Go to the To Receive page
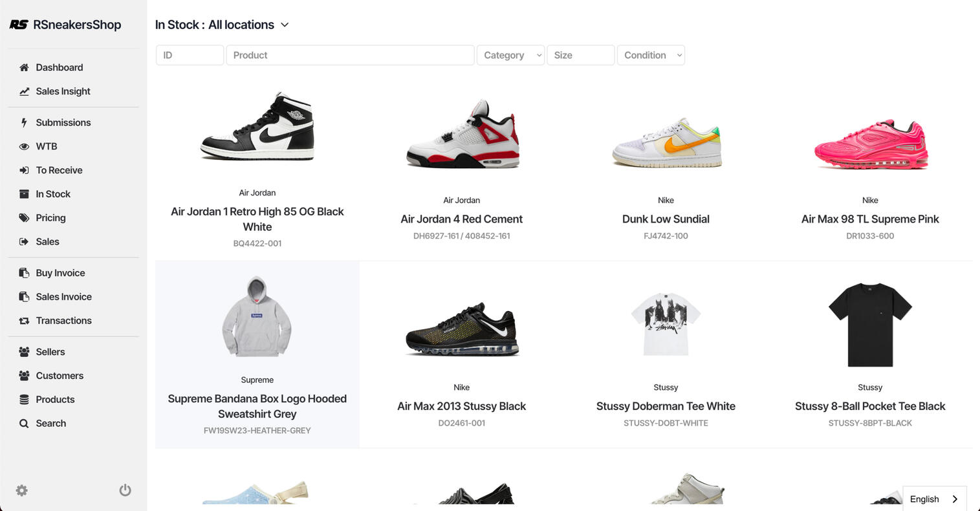The width and height of the screenshot is (980, 511). click(x=59, y=170)
